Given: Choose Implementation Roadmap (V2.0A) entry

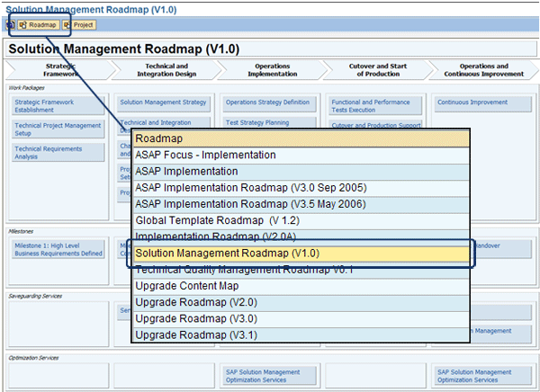Looking at the screenshot, I should (x=301, y=236).
